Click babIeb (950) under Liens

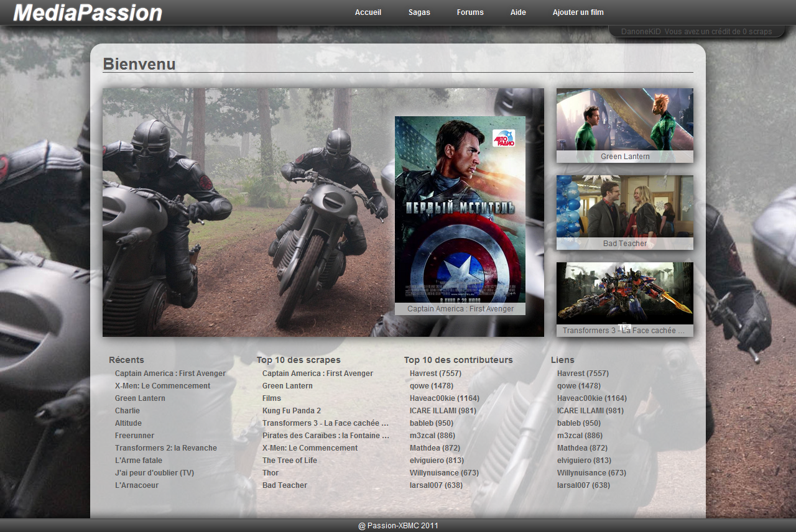coord(579,423)
